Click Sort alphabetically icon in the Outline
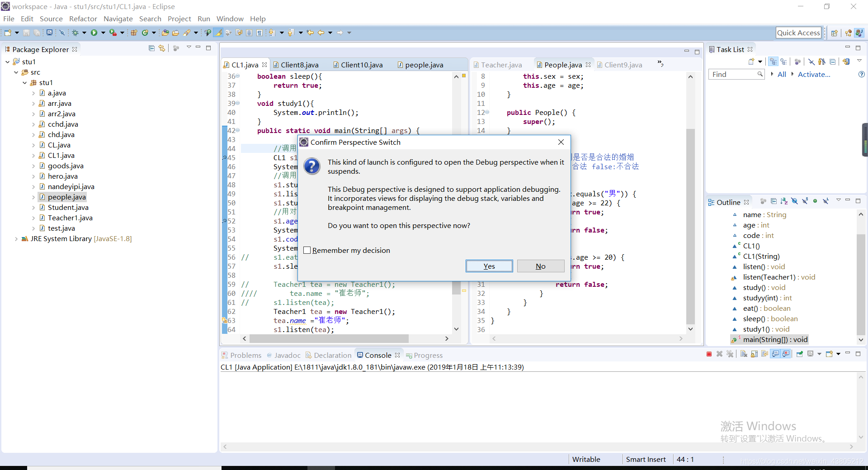The width and height of the screenshot is (868, 470). tap(784, 201)
